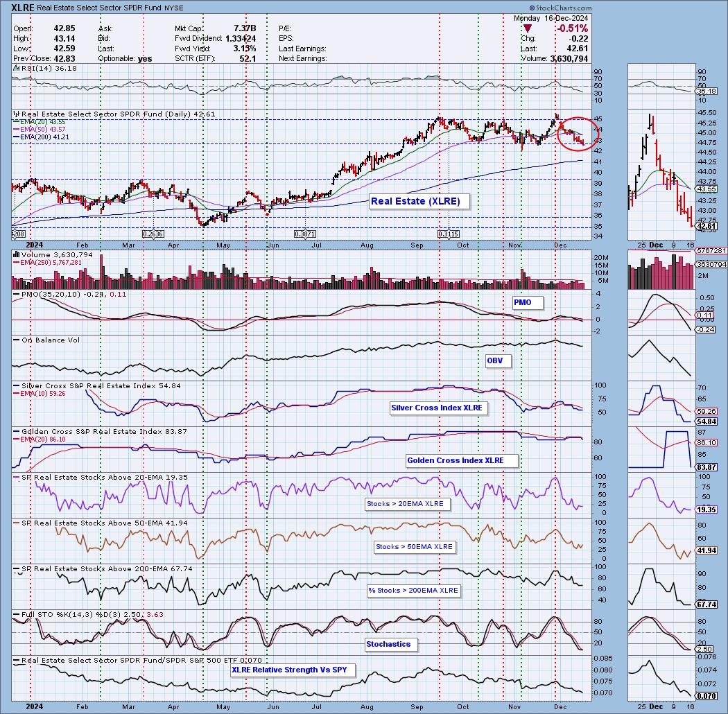Click the 0.3871 dividend marker
Image resolution: width=728 pixels, height=714 pixels.
[305, 234]
